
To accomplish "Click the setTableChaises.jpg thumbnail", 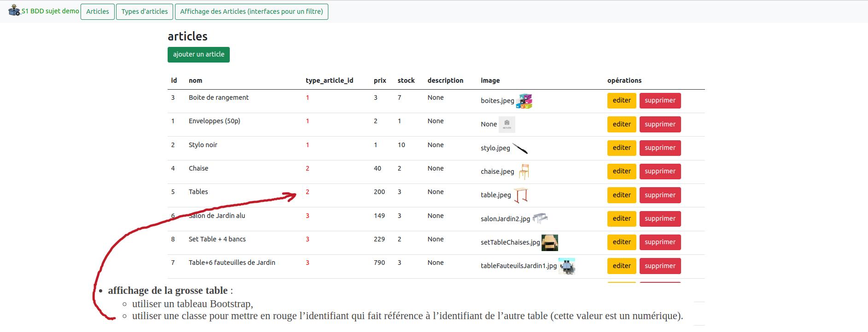I will [549, 242].
